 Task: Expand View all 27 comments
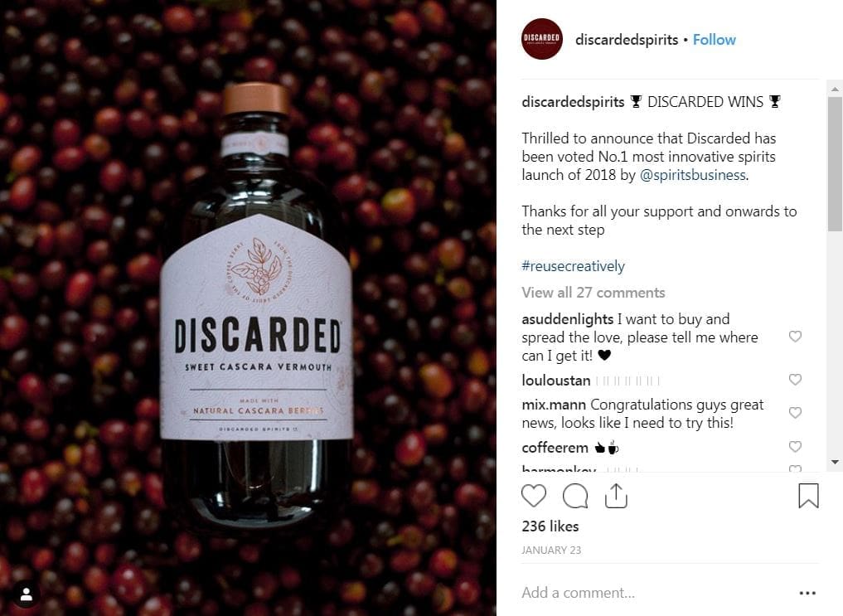point(593,293)
